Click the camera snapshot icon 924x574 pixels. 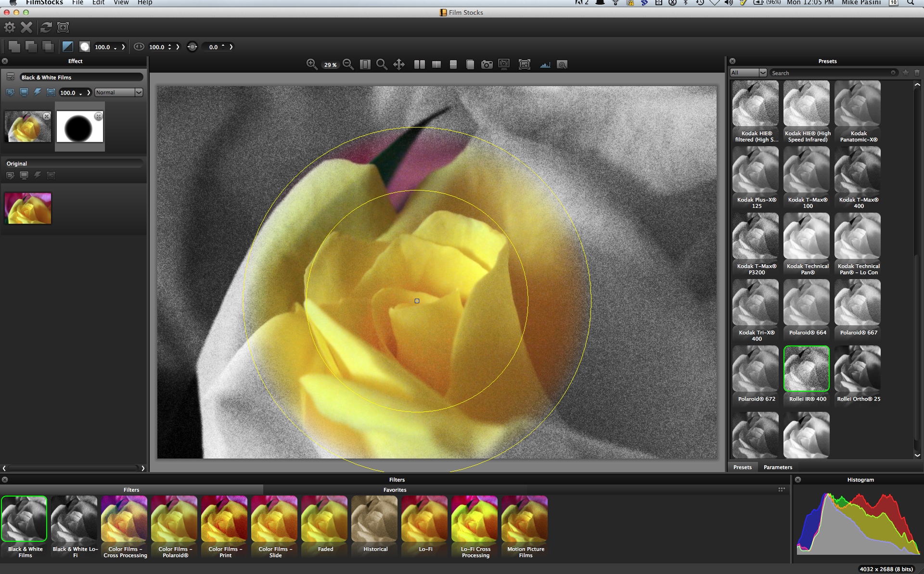487,64
